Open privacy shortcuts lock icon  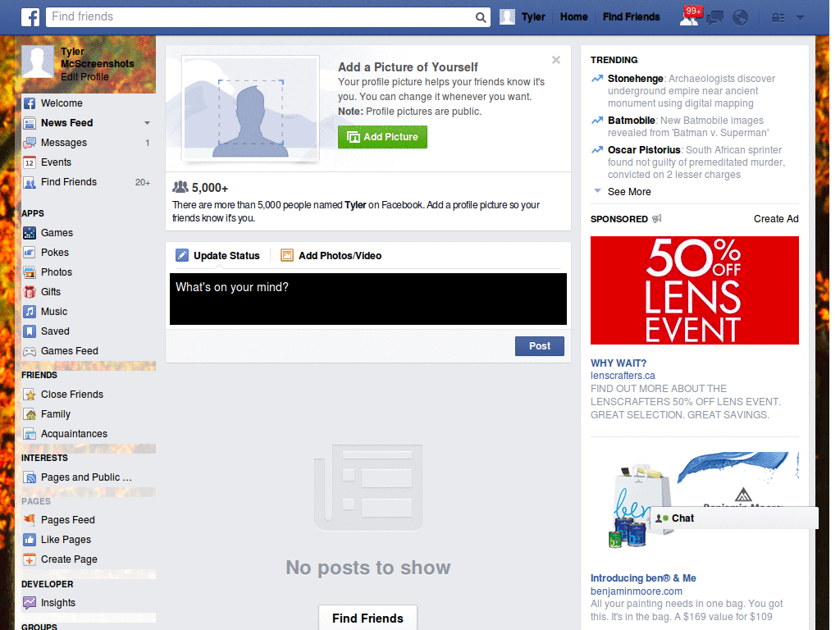pyautogui.click(x=778, y=18)
